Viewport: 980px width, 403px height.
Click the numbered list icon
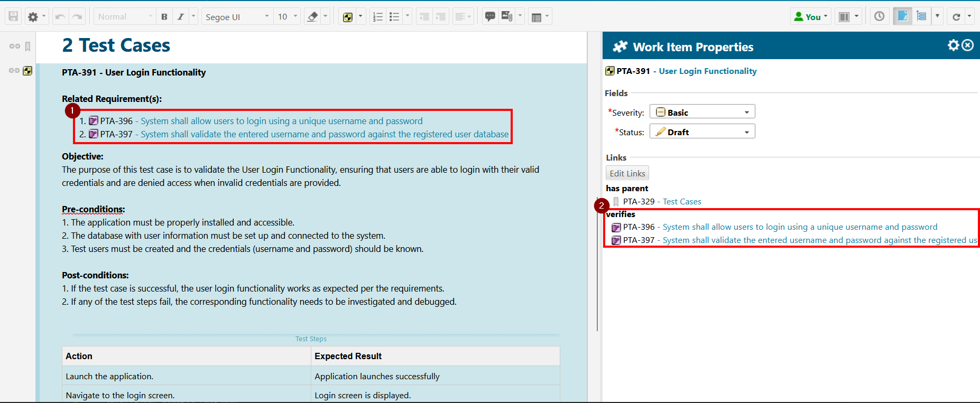coord(377,16)
